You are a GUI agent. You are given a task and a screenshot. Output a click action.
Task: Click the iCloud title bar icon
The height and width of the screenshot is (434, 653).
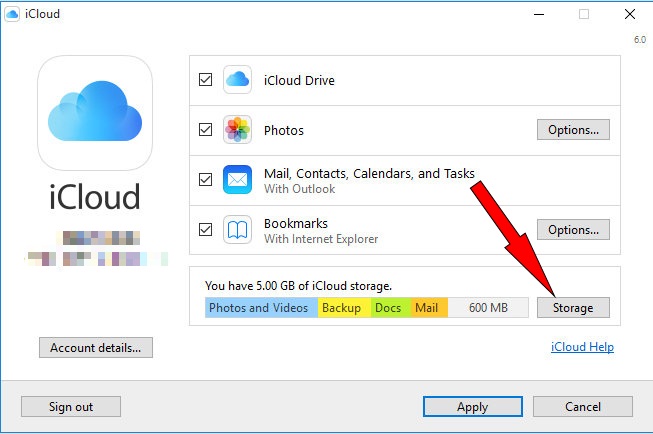[13, 14]
